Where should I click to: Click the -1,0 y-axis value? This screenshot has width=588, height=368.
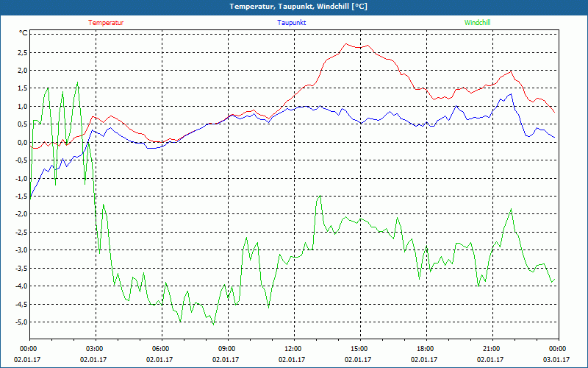21,178
